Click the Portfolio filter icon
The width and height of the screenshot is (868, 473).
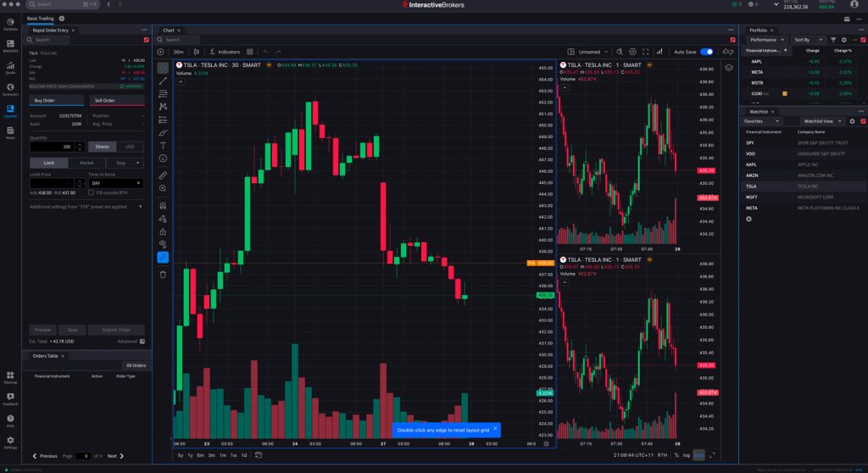[x=833, y=40]
